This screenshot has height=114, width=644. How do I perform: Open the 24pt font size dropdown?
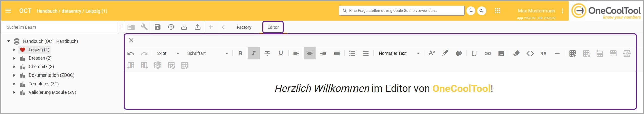click(x=168, y=53)
